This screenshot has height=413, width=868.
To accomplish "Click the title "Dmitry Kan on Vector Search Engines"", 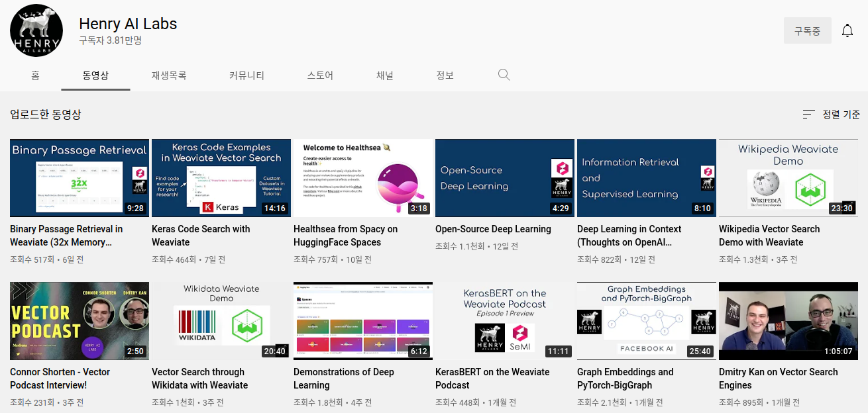I will tap(779, 379).
